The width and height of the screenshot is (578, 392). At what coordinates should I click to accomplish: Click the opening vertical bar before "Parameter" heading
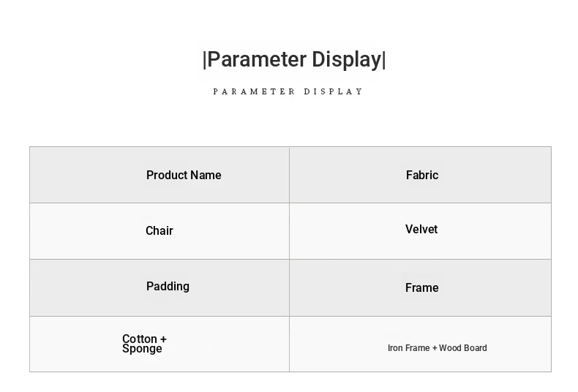[x=205, y=60]
